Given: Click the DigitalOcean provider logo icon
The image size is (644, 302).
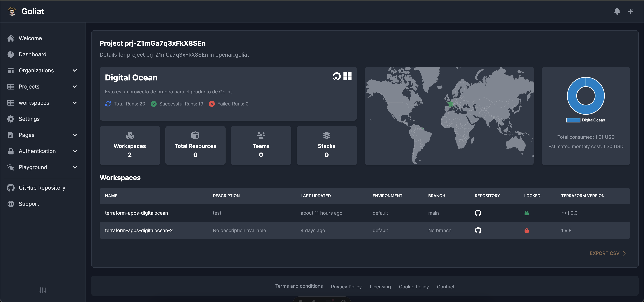Looking at the screenshot, I should pos(336,76).
